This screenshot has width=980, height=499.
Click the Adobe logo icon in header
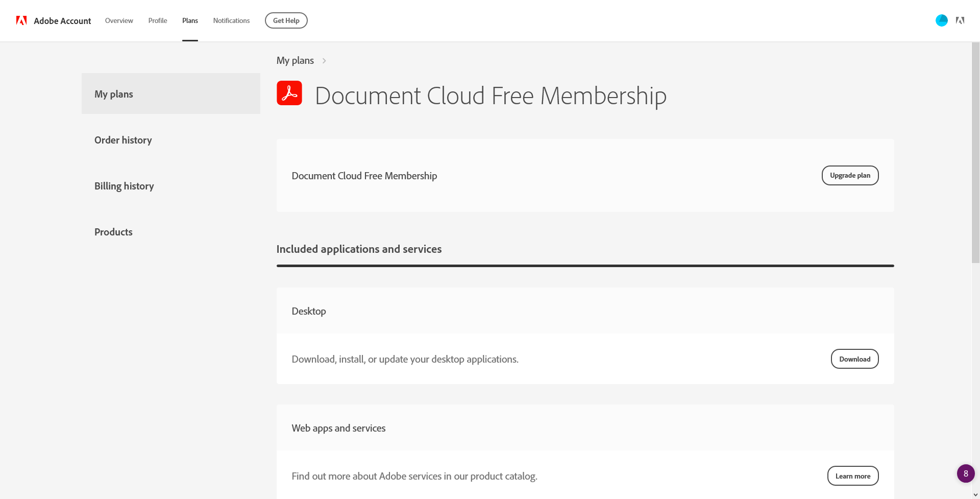21,20
